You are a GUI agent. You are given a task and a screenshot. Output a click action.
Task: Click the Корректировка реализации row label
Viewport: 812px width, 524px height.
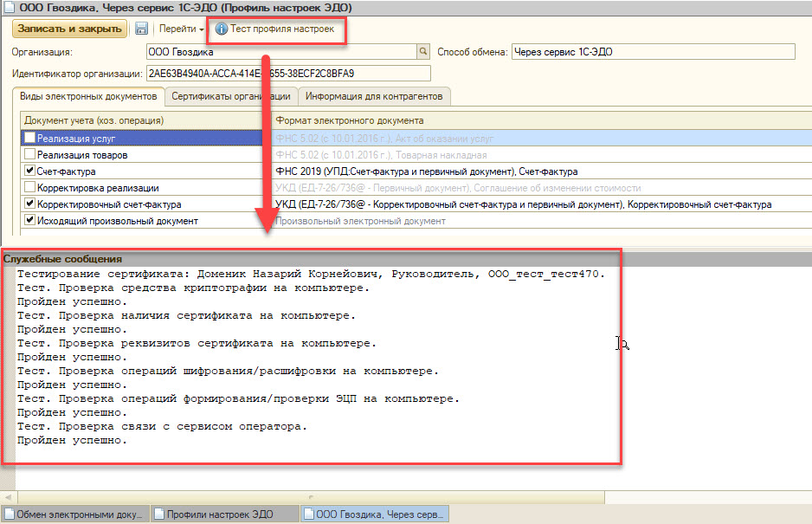pos(98,188)
